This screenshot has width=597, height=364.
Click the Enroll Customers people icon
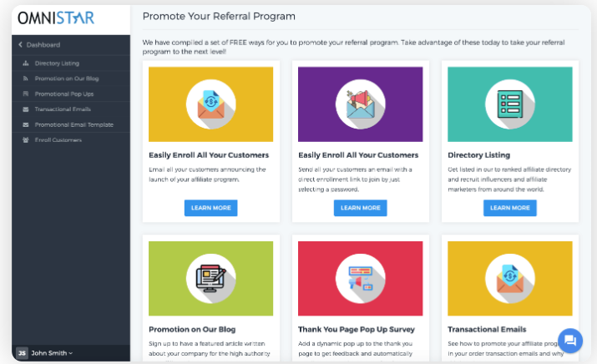click(x=26, y=139)
